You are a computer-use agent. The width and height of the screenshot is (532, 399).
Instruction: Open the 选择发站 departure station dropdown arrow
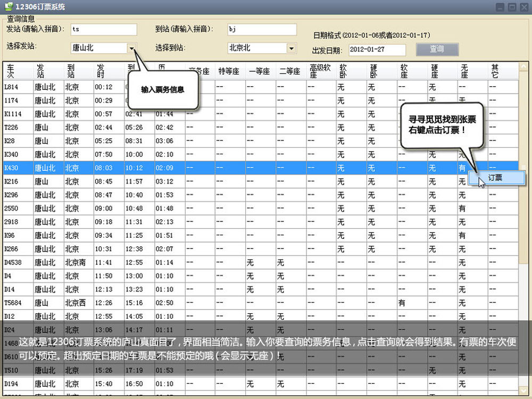point(131,48)
